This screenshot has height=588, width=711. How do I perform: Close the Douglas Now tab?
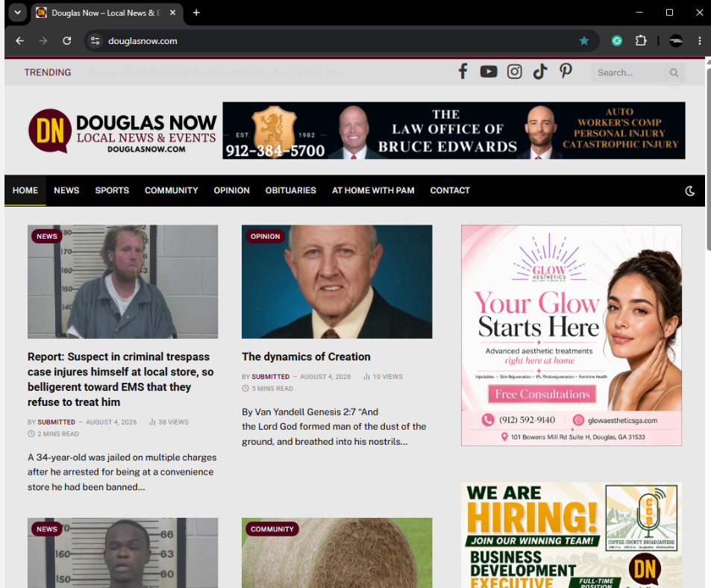pyautogui.click(x=173, y=13)
